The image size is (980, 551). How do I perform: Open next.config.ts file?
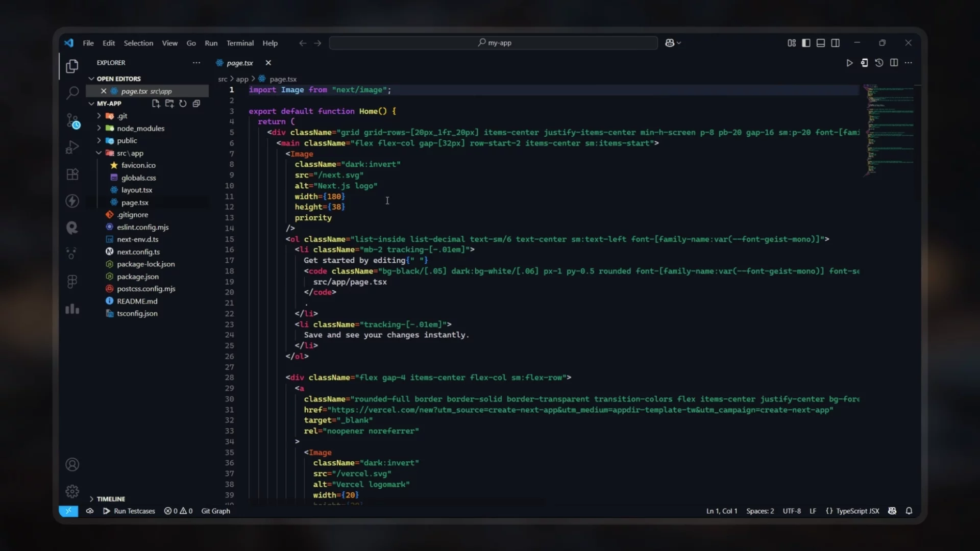(x=138, y=252)
